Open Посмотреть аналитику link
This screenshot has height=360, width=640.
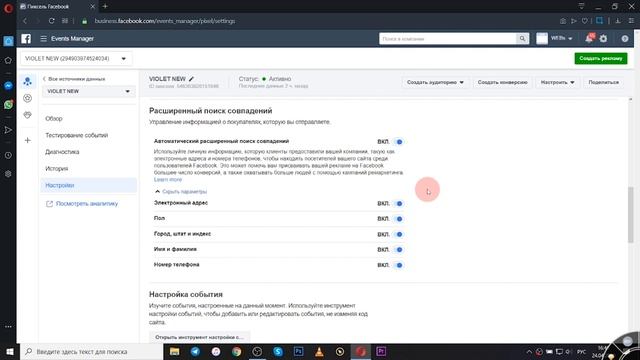[x=82, y=204]
